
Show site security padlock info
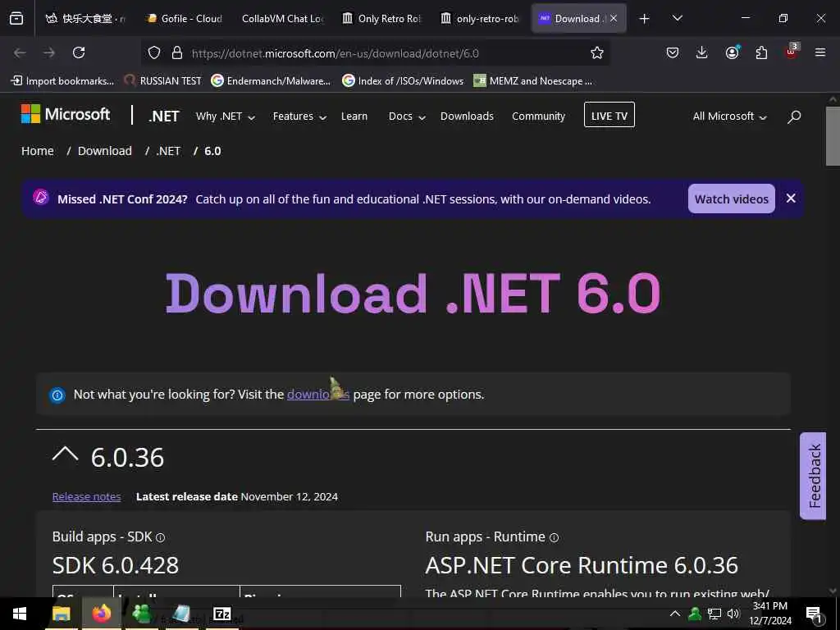(x=177, y=52)
